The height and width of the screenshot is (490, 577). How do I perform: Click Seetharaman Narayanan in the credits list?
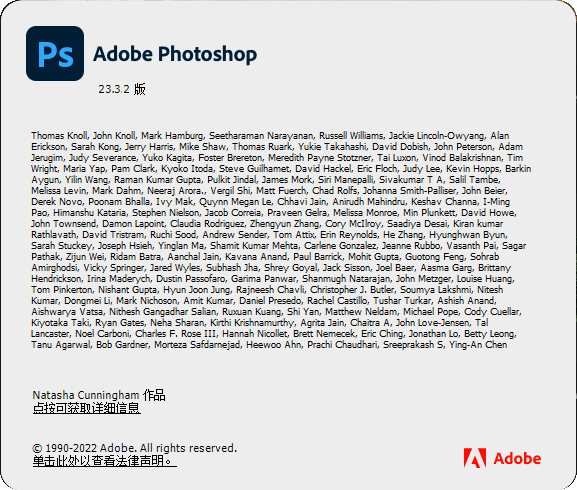261,136
